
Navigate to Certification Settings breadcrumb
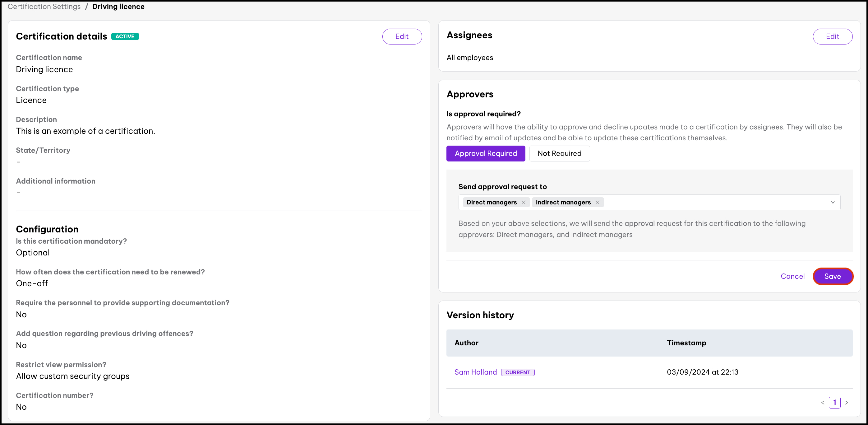tap(44, 7)
